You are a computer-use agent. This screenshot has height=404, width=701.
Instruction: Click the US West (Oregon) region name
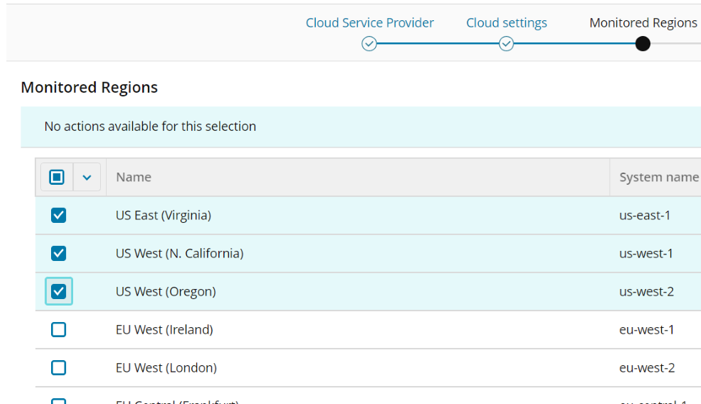point(165,291)
